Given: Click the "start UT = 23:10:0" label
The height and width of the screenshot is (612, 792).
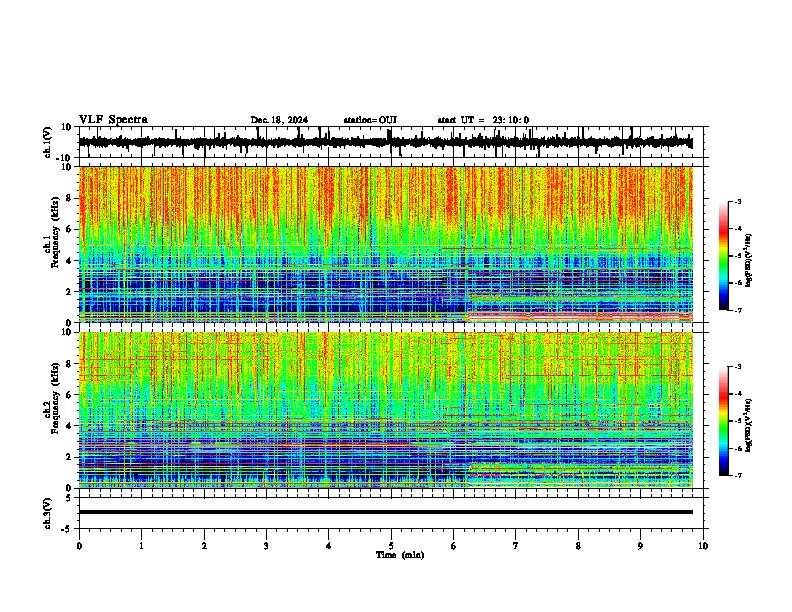Looking at the screenshot, I should pyautogui.click(x=483, y=120).
